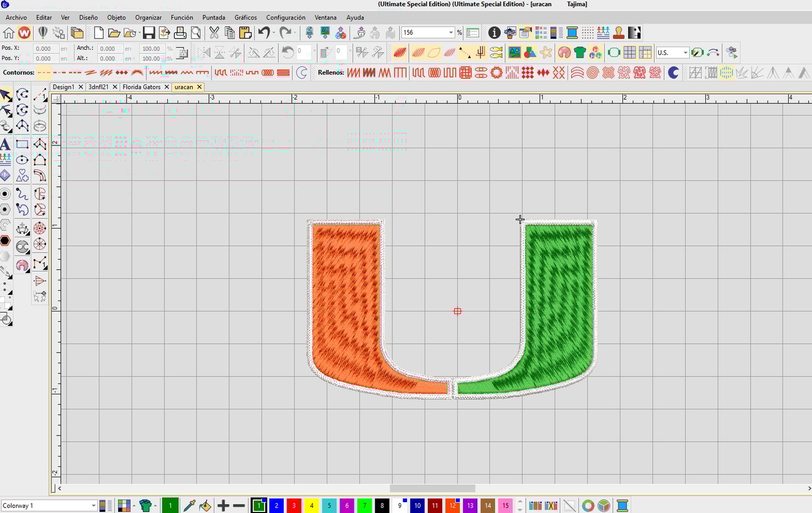Toggle the proportional scaling lock

(x=182, y=53)
